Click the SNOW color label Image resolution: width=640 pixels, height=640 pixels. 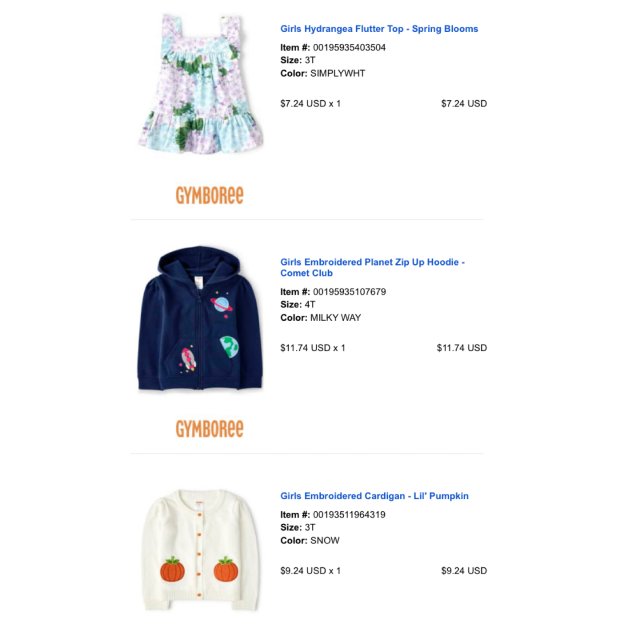[x=325, y=540]
